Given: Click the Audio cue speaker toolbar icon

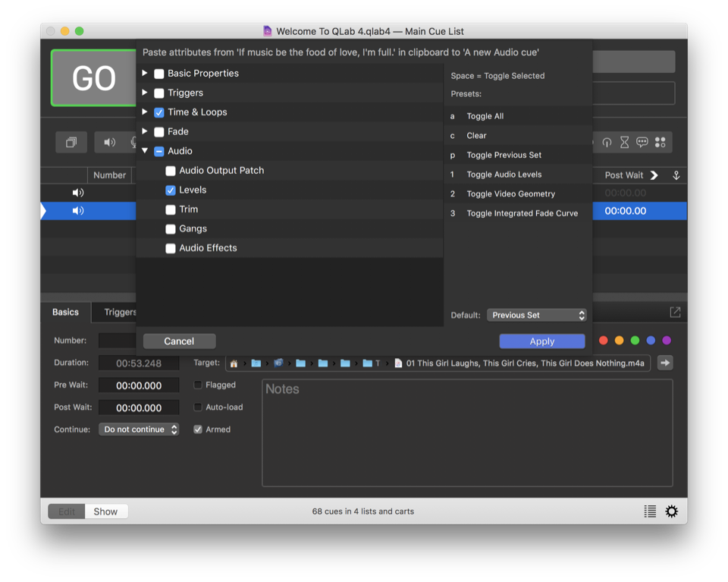Looking at the screenshot, I should click(110, 143).
